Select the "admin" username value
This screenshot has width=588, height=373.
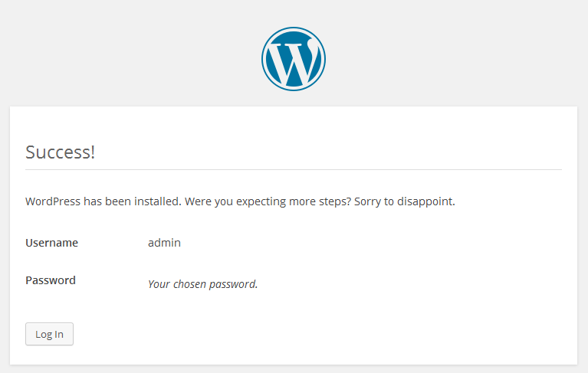click(x=164, y=243)
